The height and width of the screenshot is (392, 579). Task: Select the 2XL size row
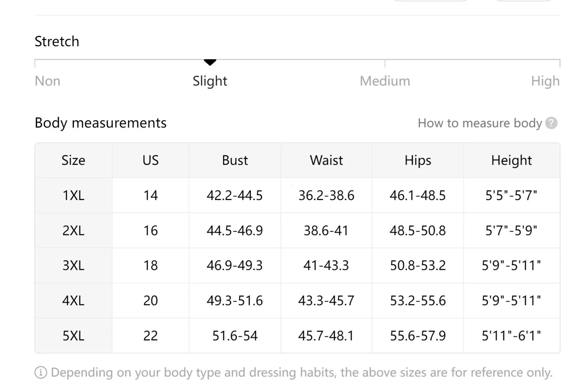(x=297, y=230)
